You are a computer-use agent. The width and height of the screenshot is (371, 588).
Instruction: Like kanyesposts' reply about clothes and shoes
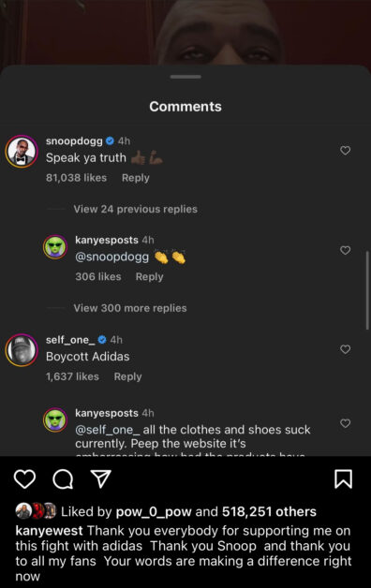coord(345,423)
